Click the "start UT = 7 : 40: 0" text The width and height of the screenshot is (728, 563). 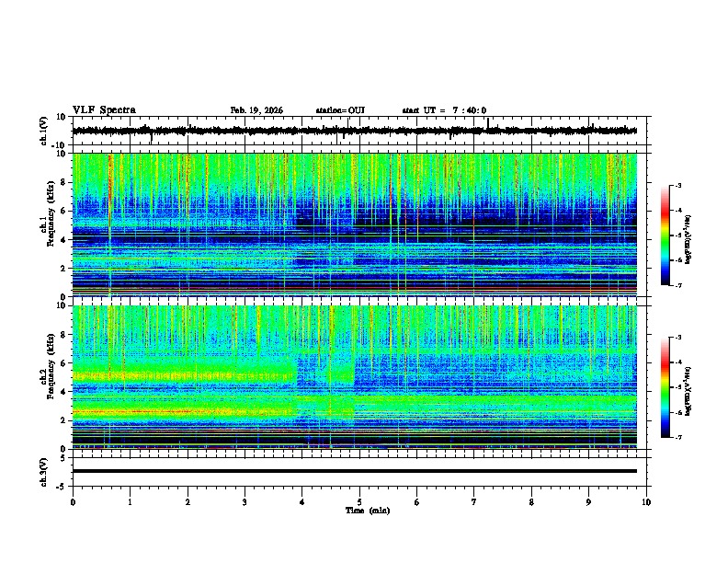pos(444,110)
